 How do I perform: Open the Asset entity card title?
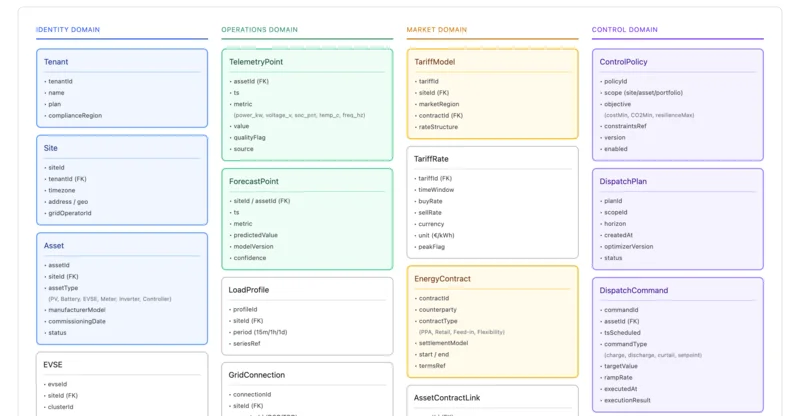(x=54, y=245)
